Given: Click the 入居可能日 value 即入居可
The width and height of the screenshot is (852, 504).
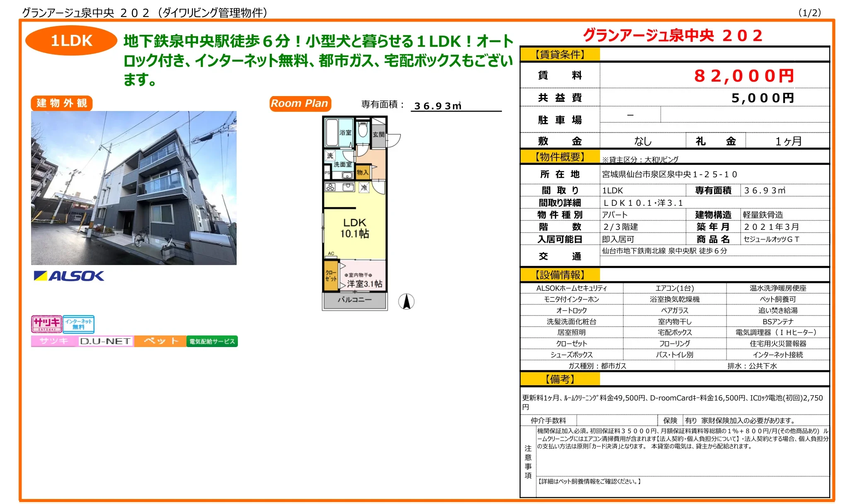Looking at the screenshot, I should (x=618, y=239).
